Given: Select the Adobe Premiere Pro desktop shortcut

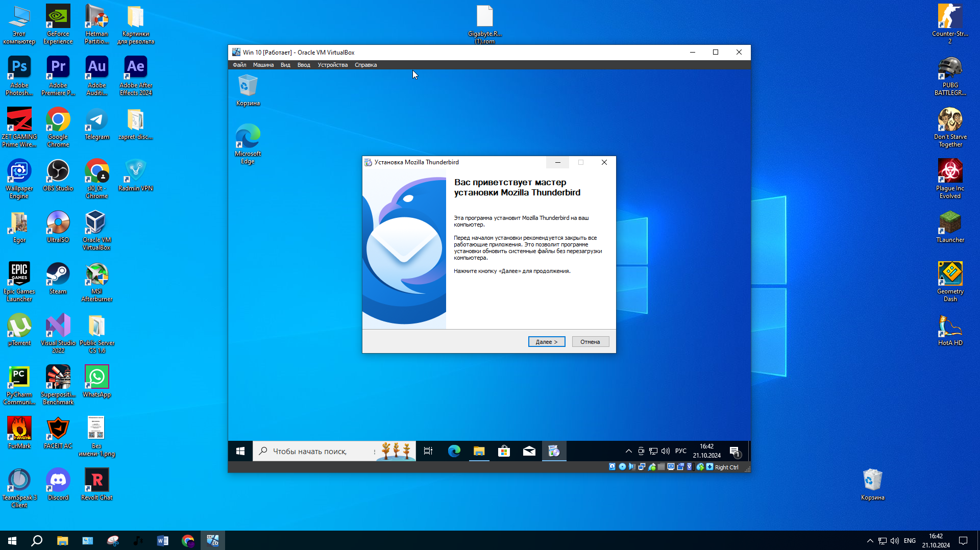Looking at the screenshot, I should (58, 76).
